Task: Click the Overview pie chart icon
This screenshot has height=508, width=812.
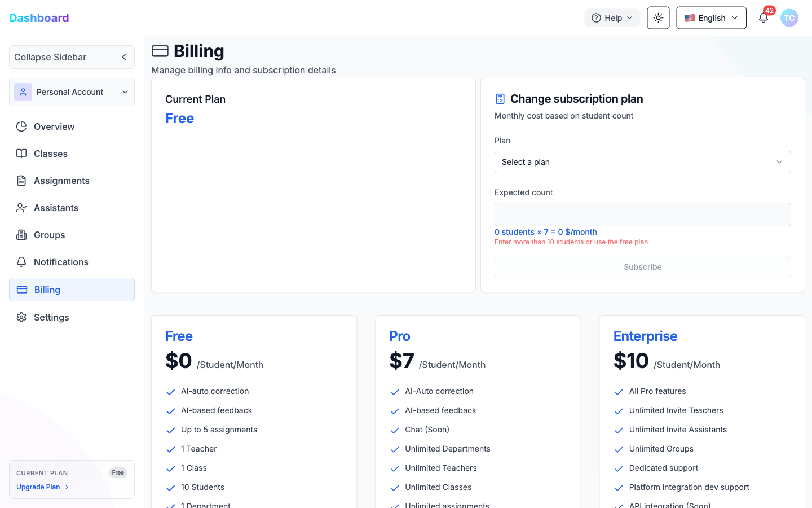Action: [21, 126]
